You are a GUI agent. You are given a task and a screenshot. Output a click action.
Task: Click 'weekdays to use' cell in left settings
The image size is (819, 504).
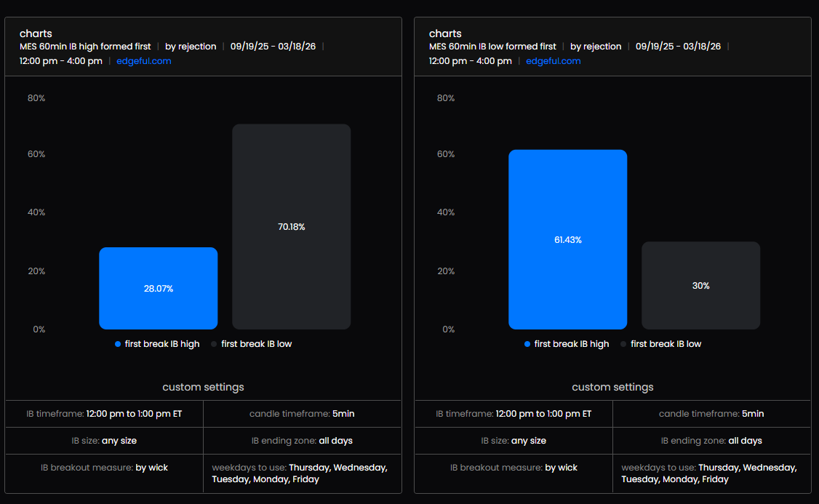(x=302, y=473)
